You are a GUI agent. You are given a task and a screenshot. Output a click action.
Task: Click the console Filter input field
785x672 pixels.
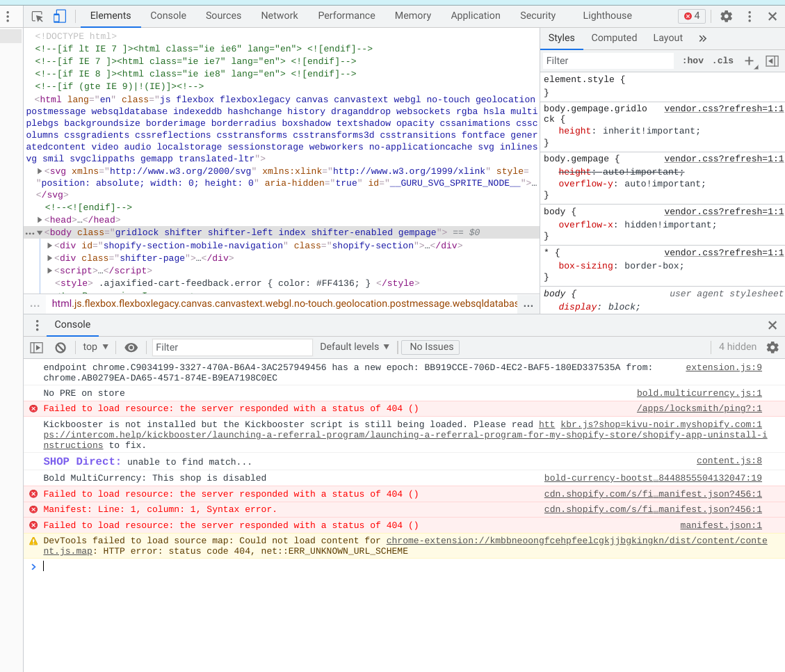232,347
